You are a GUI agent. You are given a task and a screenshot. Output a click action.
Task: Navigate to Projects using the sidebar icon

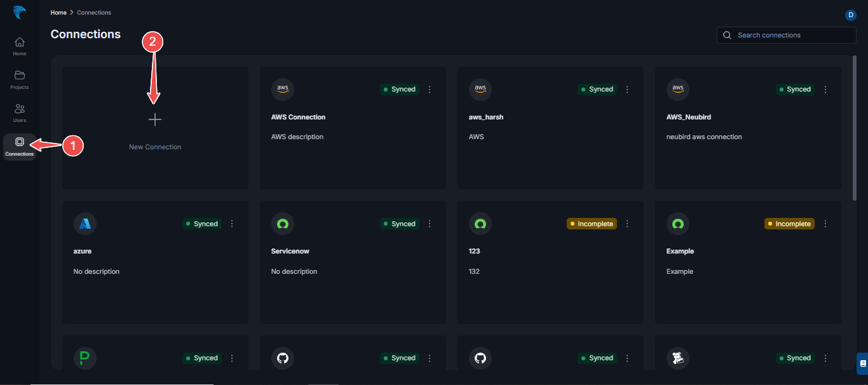coord(19,78)
